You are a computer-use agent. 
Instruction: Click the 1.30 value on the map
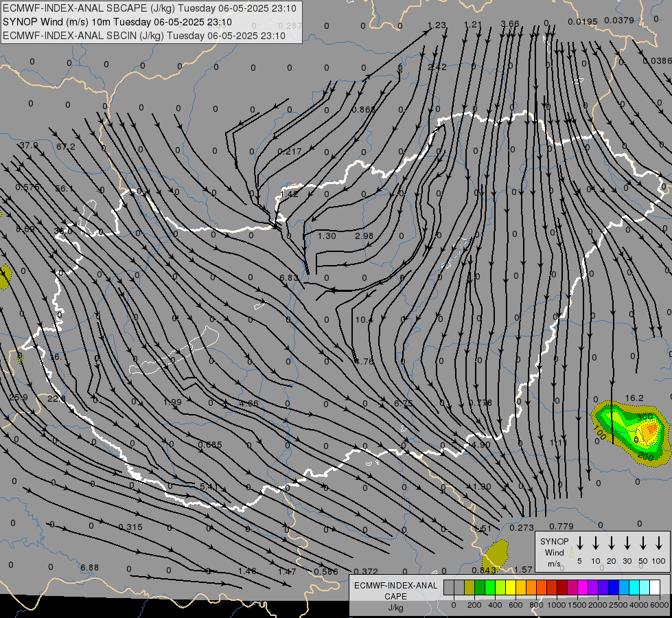point(327,236)
